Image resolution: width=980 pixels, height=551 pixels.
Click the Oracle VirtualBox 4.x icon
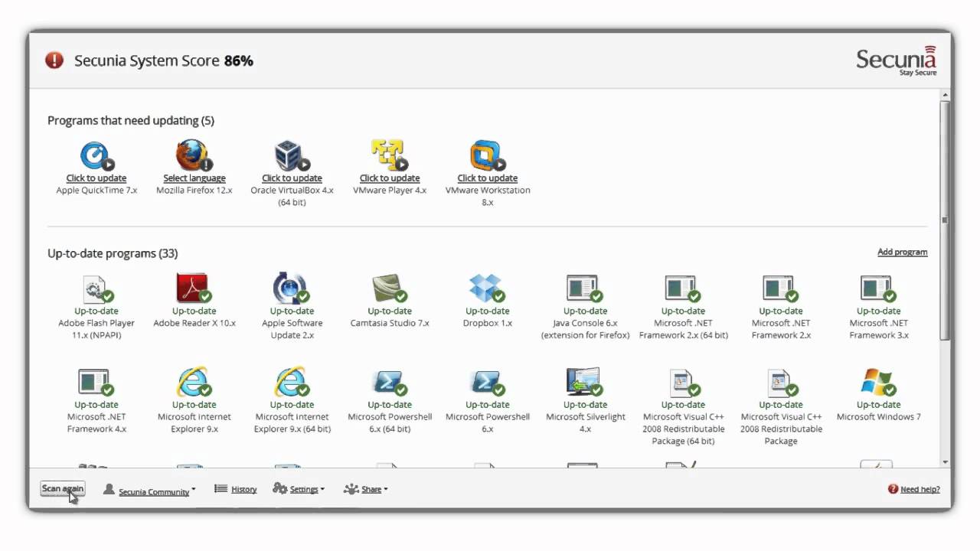pyautogui.click(x=292, y=156)
